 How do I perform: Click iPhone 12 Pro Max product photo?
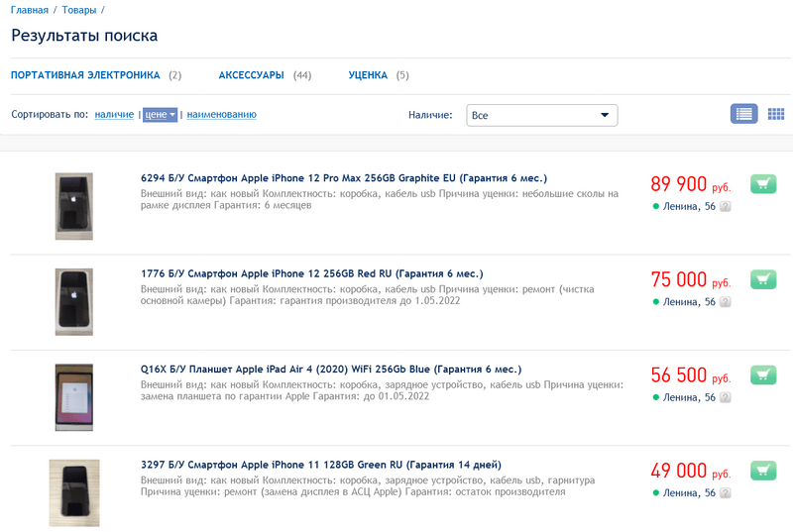tap(73, 206)
